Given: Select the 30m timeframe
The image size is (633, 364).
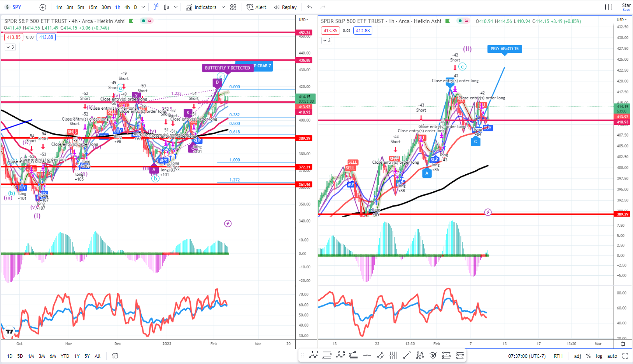Looking at the screenshot, I should [106, 7].
